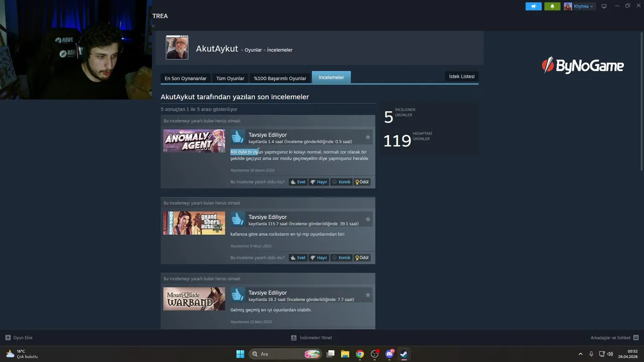Click thumbs-up icon on Warband review
Image resolution: width=644 pixels, height=362 pixels.
(x=237, y=295)
